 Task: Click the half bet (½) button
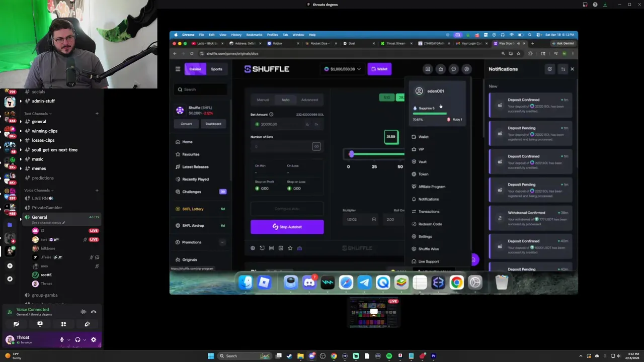point(307,124)
